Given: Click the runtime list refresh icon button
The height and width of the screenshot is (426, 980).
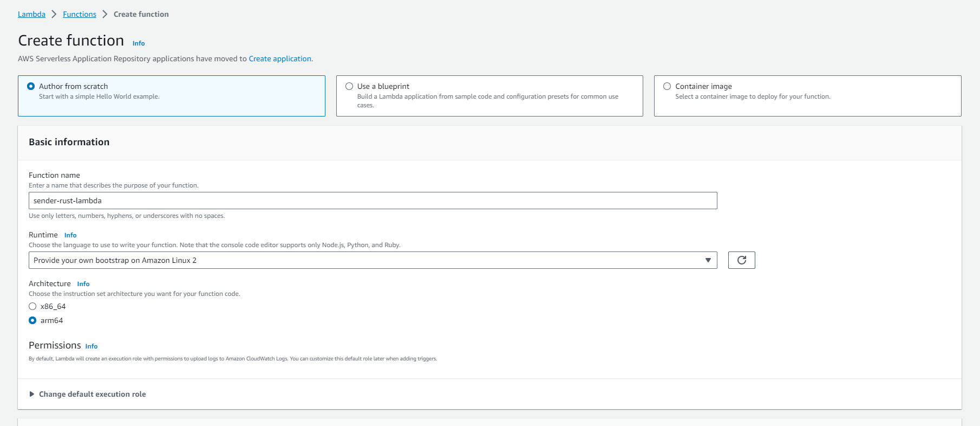Looking at the screenshot, I should point(741,260).
